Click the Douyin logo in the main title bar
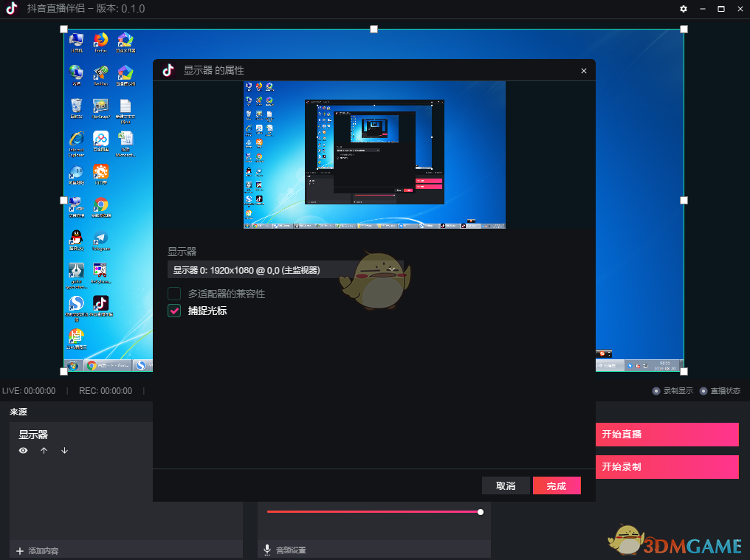 click(12, 8)
